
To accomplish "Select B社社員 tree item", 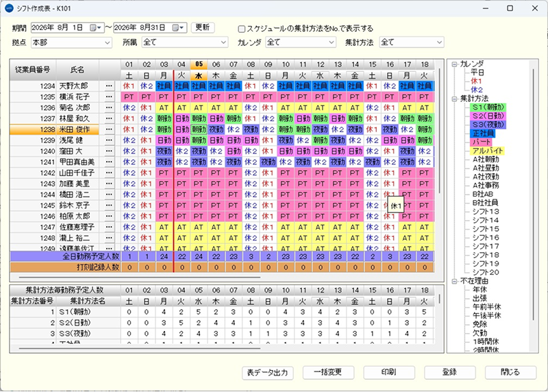I will [x=486, y=203].
